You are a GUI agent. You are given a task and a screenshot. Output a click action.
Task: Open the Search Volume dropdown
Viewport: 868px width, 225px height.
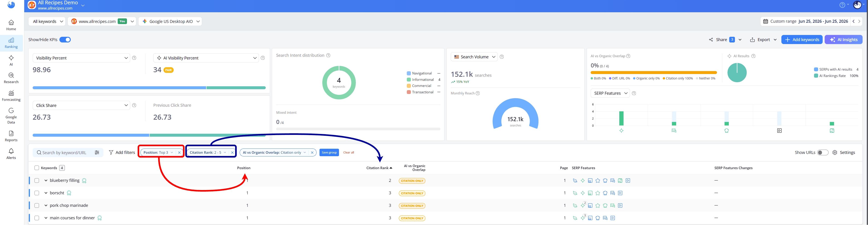click(x=474, y=57)
